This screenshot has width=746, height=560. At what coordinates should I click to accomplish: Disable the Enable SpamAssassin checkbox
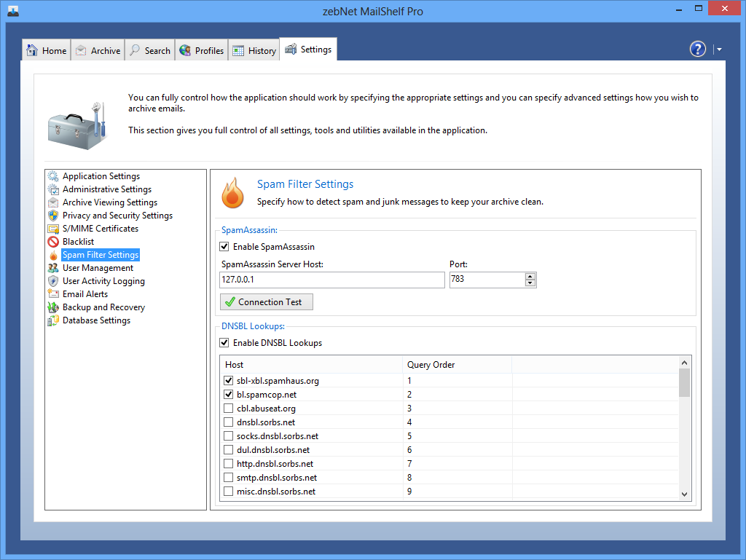pos(224,247)
